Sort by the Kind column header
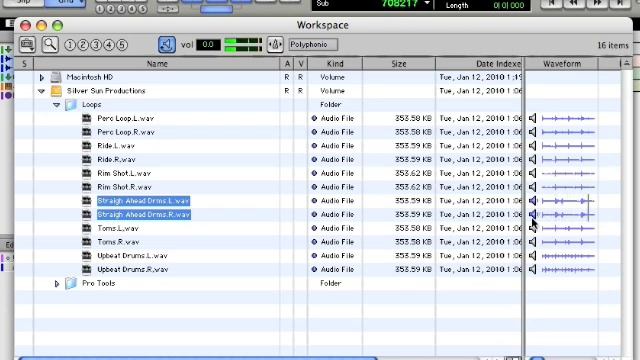Viewport: 640px width, 360px height. tap(335, 64)
